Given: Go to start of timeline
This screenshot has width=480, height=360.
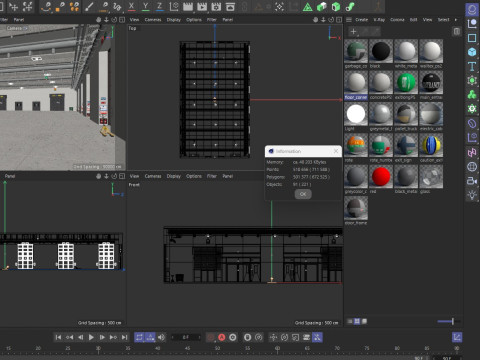Looking at the screenshot, I should point(58,337).
